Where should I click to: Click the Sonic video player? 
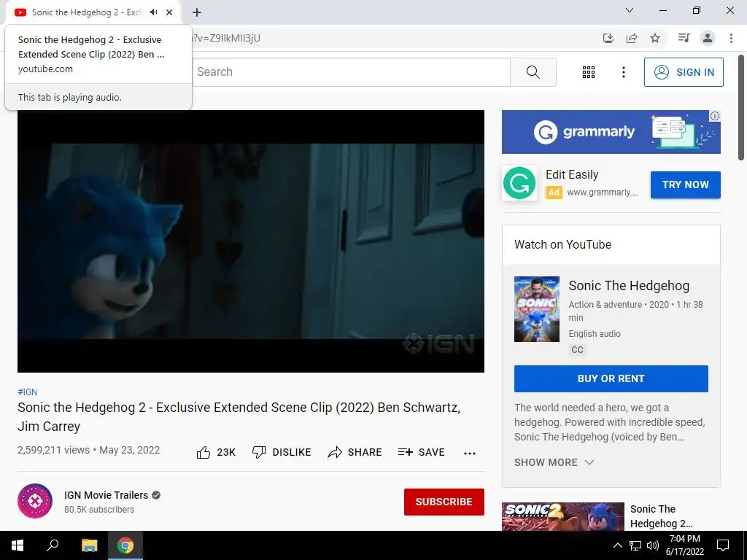coord(251,241)
